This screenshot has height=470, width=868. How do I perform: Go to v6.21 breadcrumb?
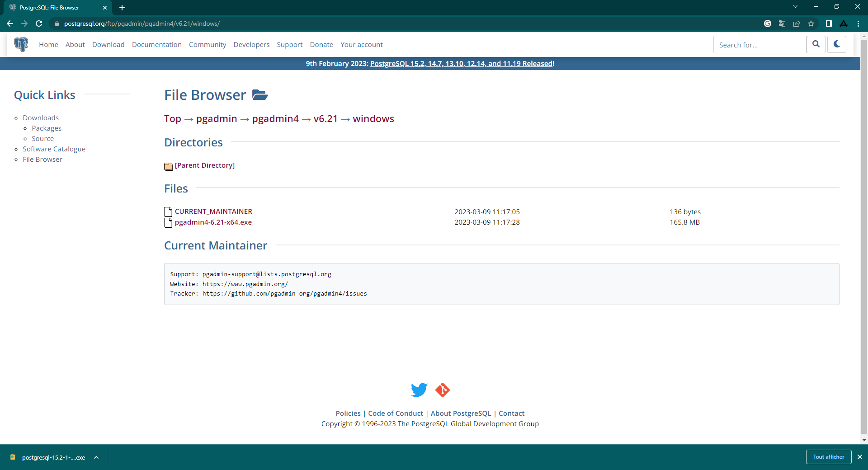(325, 118)
